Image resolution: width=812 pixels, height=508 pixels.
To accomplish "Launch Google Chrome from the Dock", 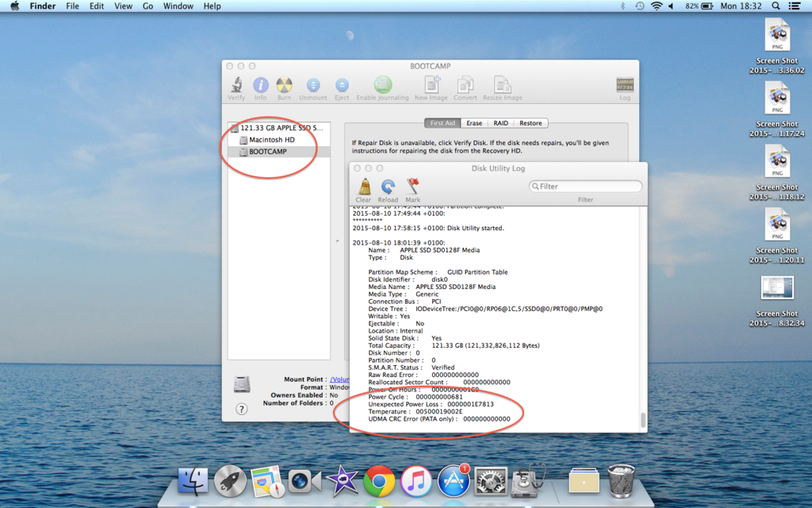I will click(x=379, y=481).
